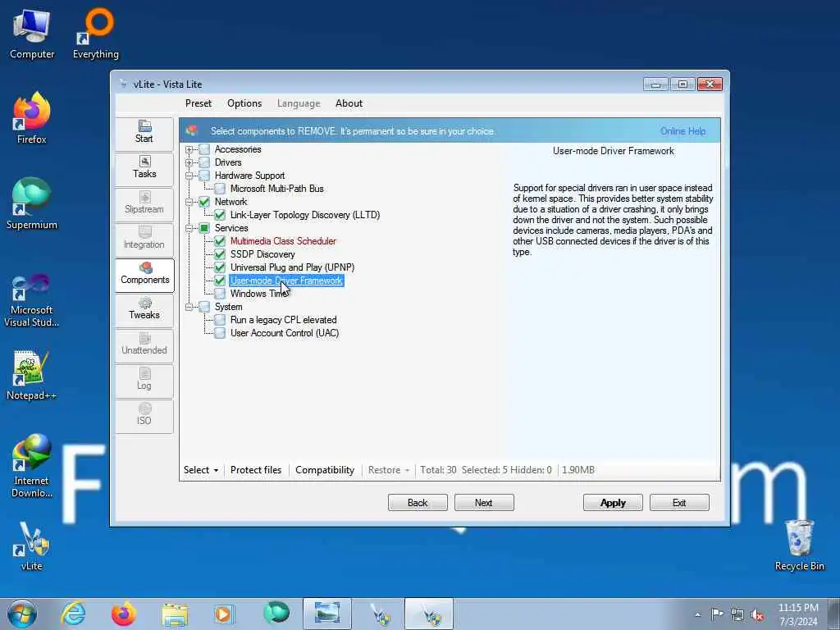Click the Online Help link
The image size is (840, 630).
click(682, 131)
